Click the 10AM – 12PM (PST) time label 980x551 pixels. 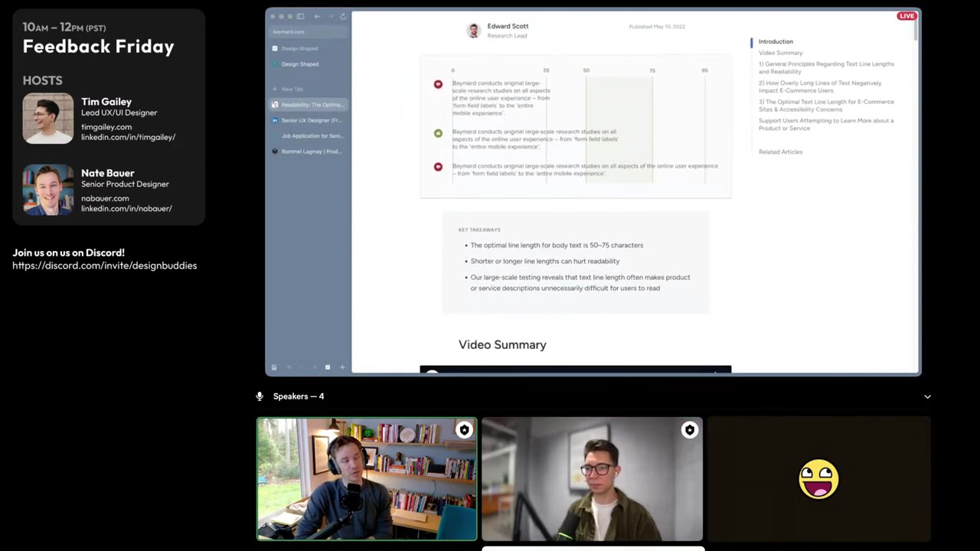(64, 28)
